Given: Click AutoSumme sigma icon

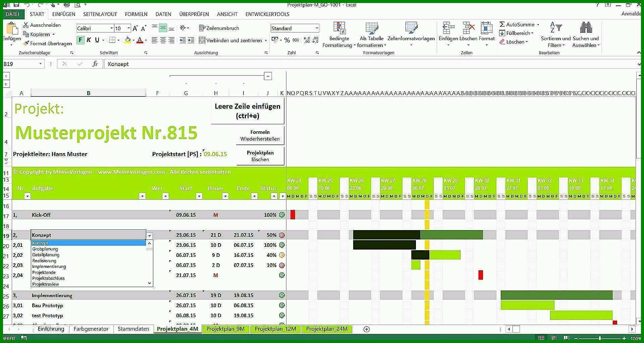Looking at the screenshot, I should pyautogui.click(x=502, y=24).
